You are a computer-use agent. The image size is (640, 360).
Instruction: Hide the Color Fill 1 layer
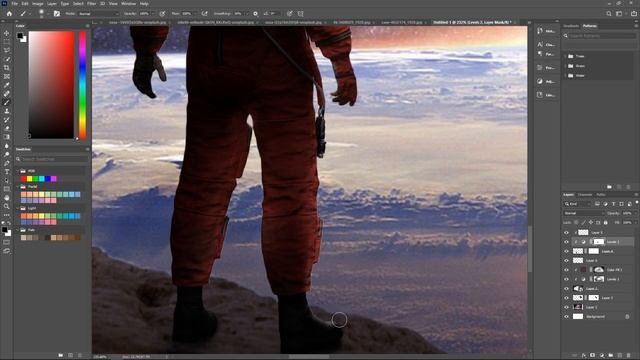point(566,270)
